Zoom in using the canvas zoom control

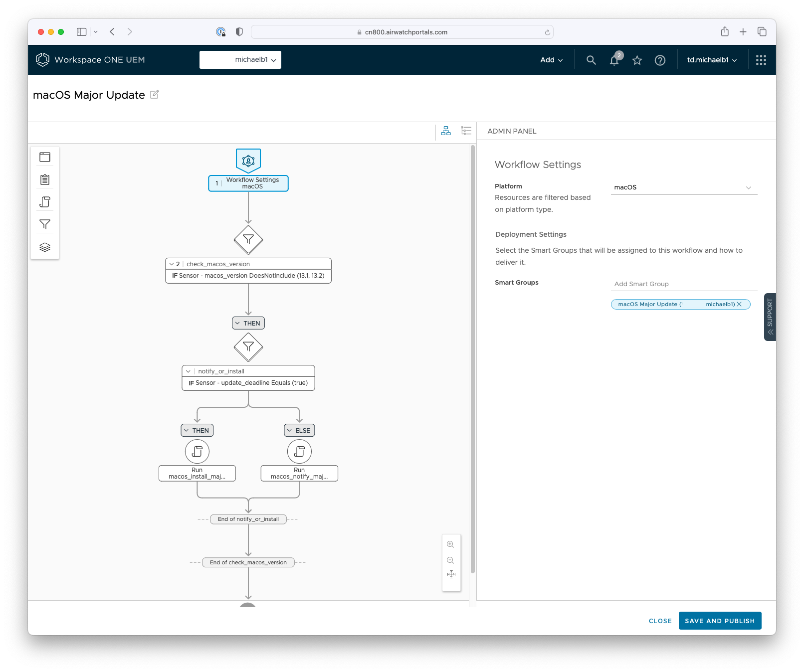coord(451,544)
